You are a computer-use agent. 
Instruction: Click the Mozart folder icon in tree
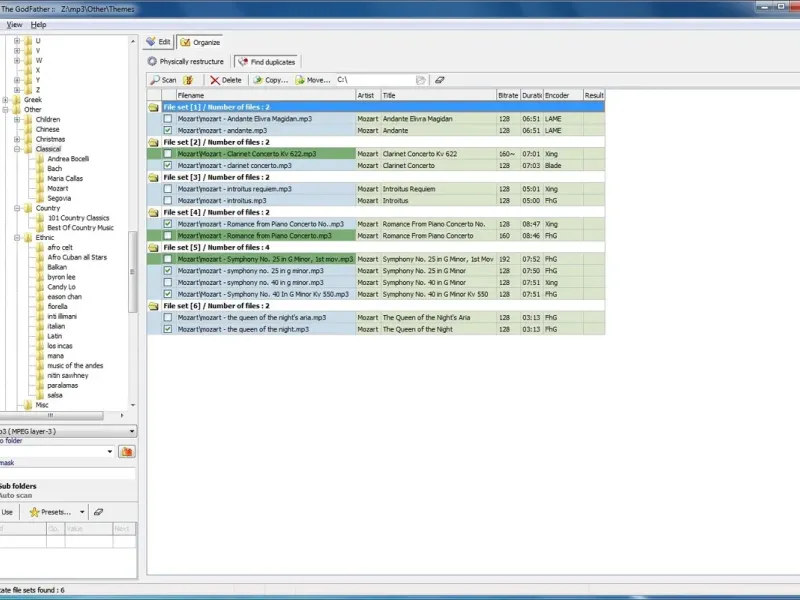click(x=40, y=188)
